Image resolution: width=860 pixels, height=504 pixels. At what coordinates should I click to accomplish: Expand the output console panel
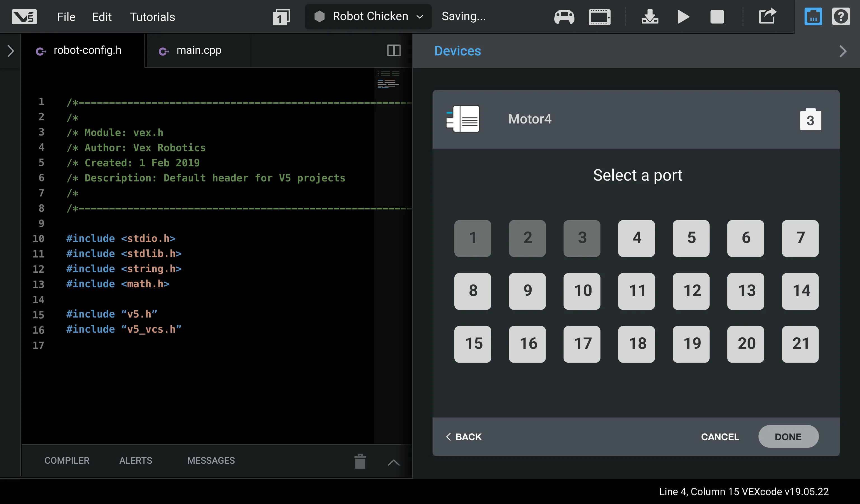(394, 462)
